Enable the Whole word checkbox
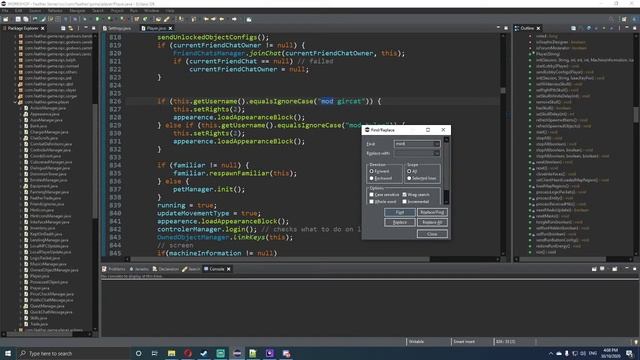The width and height of the screenshot is (640, 360). [x=371, y=202]
